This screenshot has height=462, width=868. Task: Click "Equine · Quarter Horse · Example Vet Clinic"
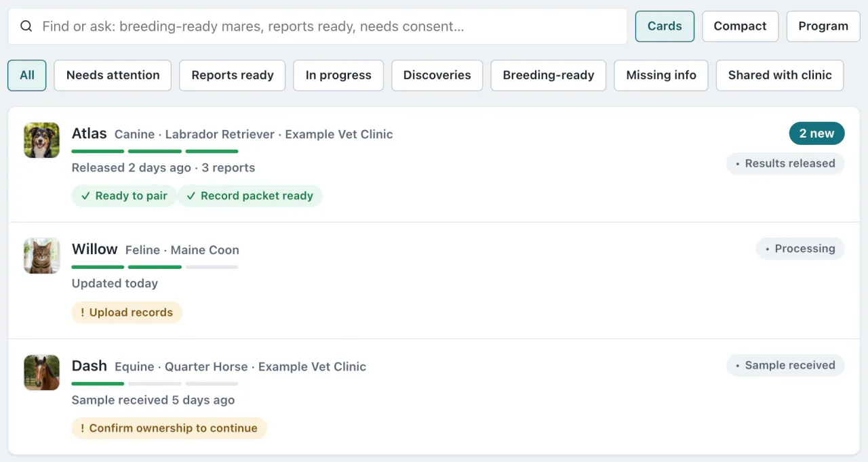pyautogui.click(x=240, y=366)
